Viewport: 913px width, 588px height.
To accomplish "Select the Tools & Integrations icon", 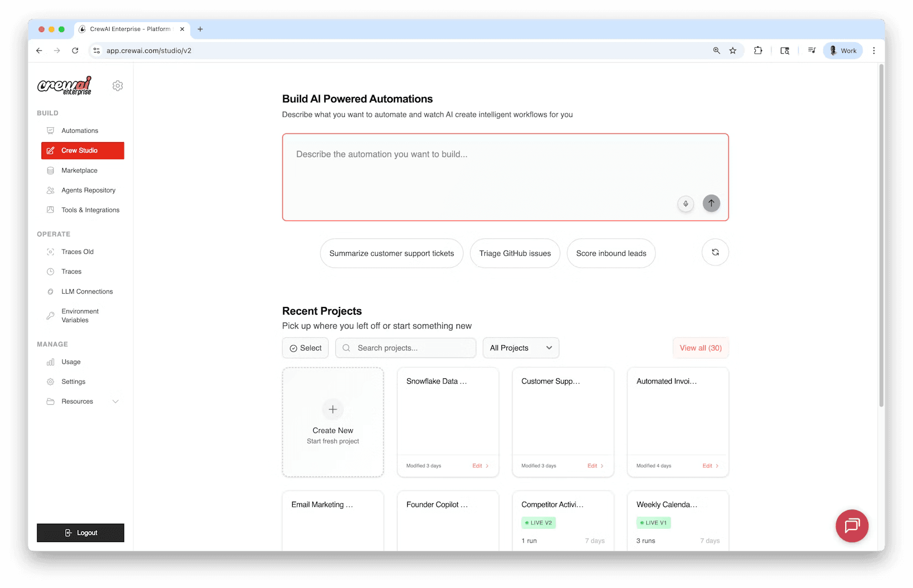I will click(x=50, y=210).
